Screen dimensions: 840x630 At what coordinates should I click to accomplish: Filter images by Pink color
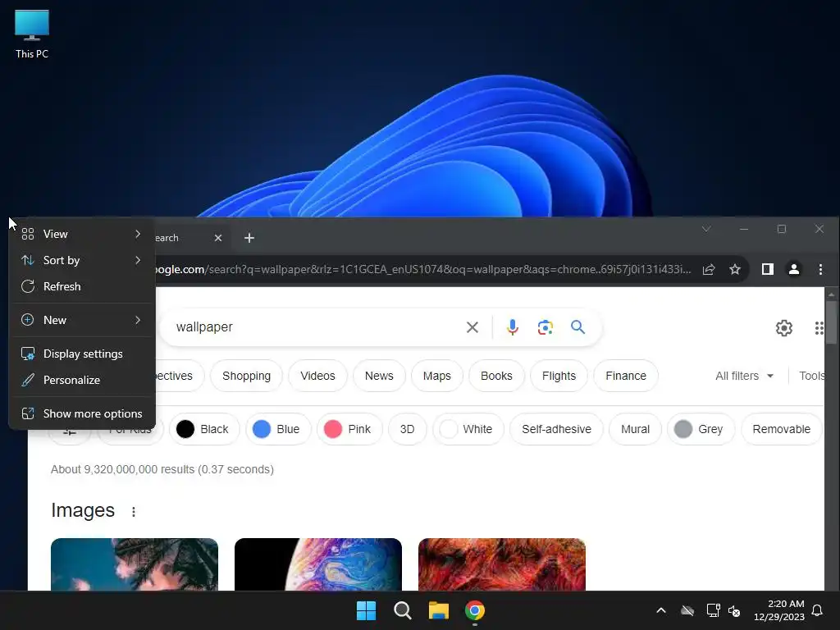coord(349,429)
